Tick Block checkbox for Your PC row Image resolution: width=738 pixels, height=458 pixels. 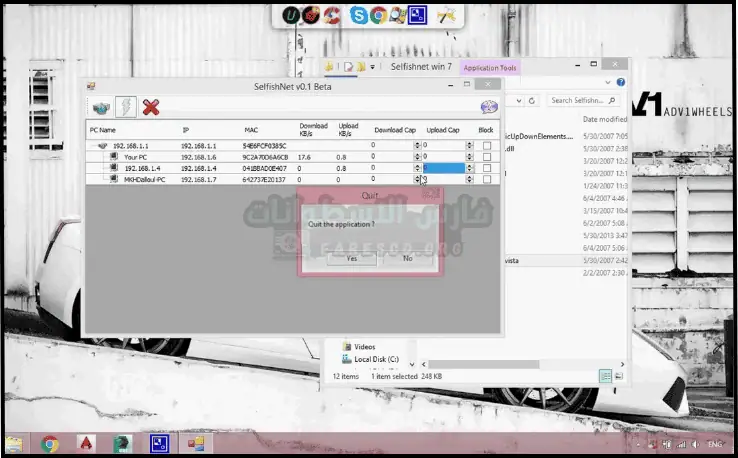[487, 157]
